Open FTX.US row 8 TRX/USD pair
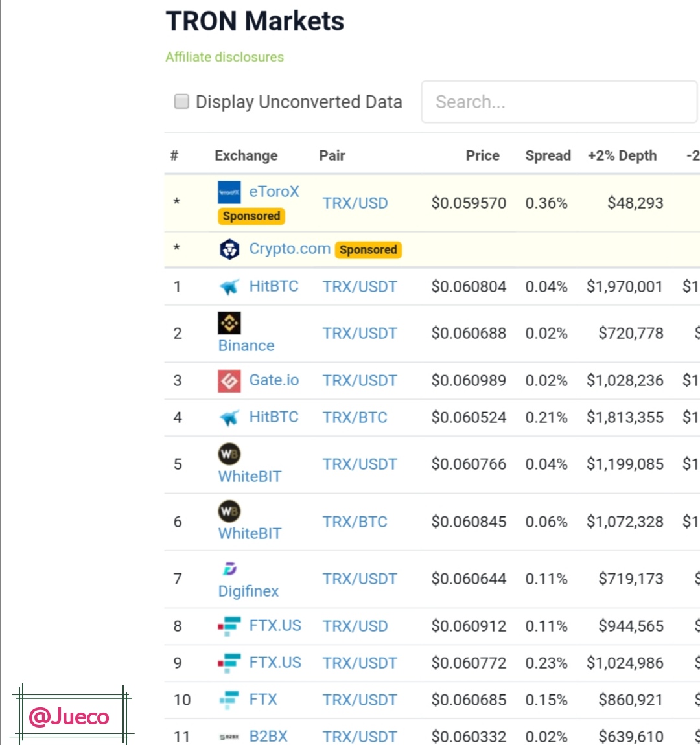 [355, 626]
